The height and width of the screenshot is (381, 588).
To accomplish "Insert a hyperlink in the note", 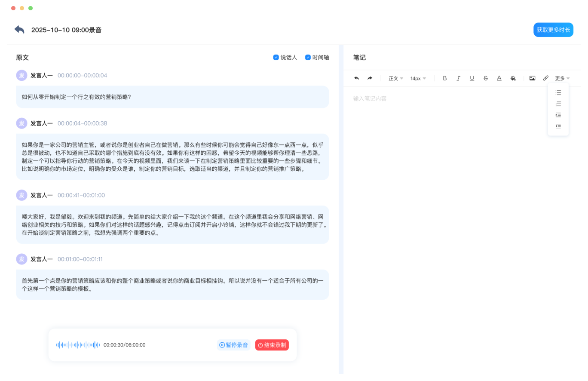I will tap(545, 78).
